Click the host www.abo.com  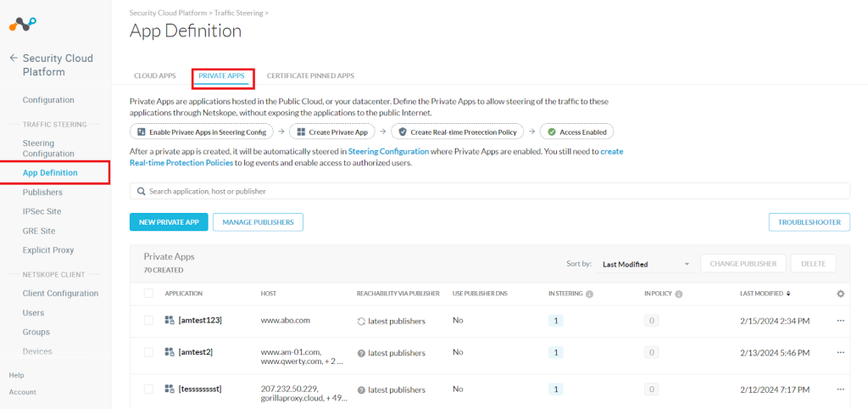click(285, 321)
